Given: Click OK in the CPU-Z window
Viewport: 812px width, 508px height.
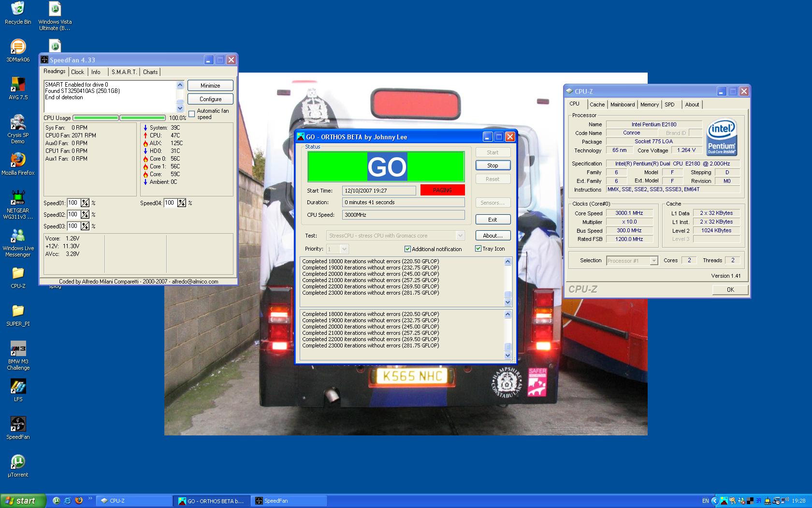Looking at the screenshot, I should pyautogui.click(x=730, y=290).
